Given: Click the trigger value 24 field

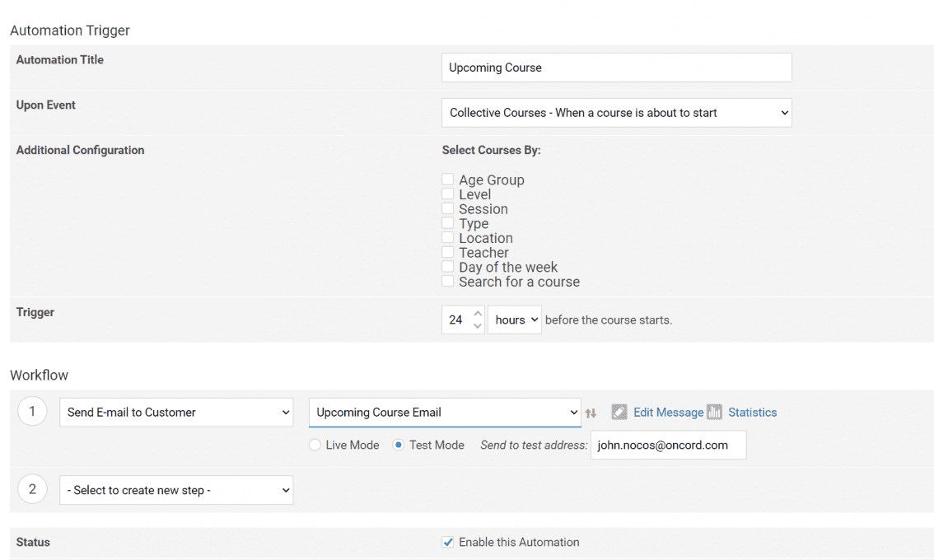Looking at the screenshot, I should (x=456, y=320).
